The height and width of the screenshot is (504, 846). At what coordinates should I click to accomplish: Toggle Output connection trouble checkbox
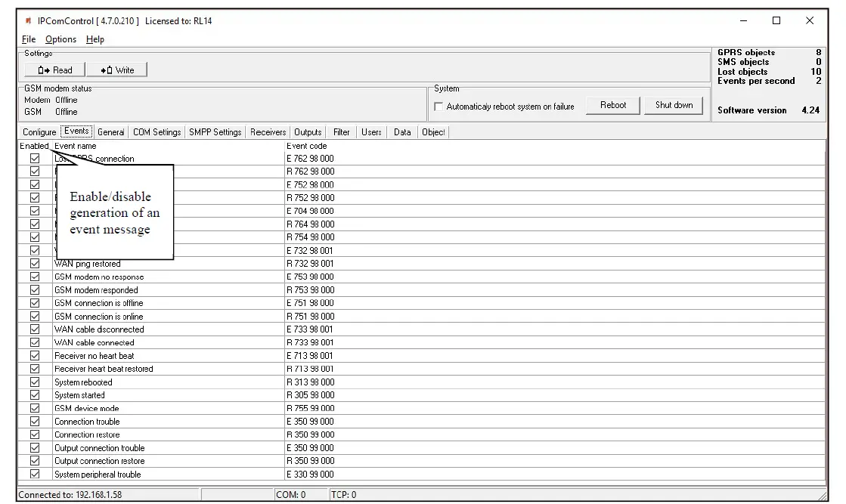pyautogui.click(x=35, y=448)
